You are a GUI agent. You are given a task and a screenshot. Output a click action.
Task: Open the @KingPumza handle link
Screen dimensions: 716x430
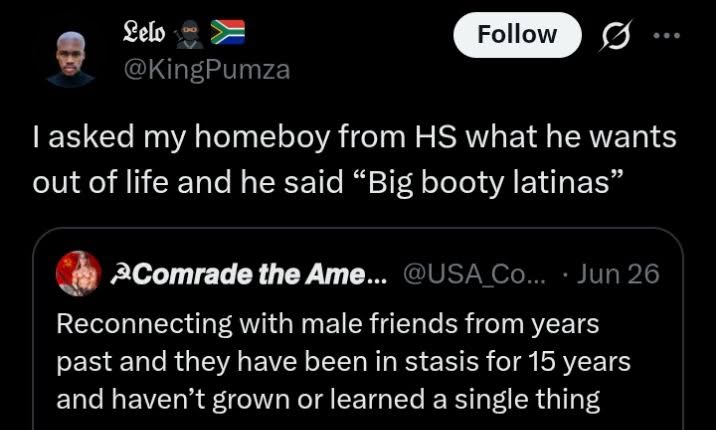pyautogui.click(x=207, y=70)
